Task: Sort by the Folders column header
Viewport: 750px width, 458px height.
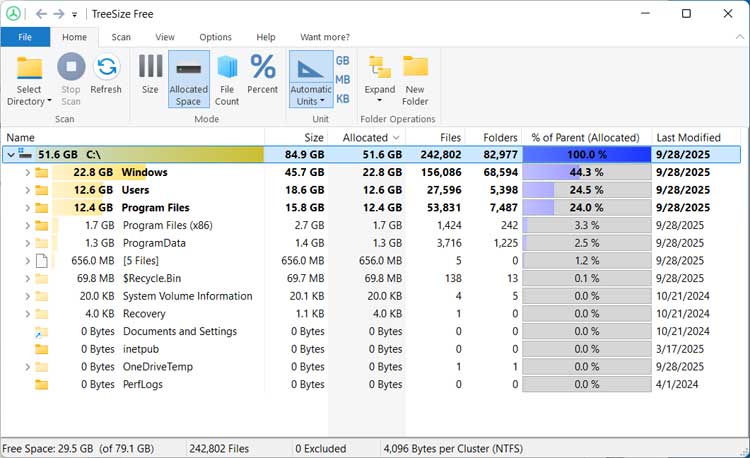Action: click(x=493, y=138)
